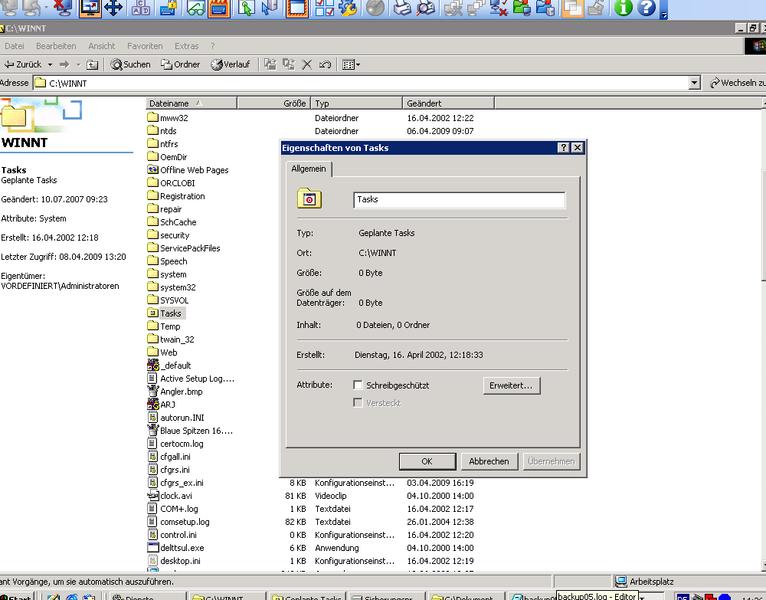766x600 pixels.
Task: Click the folder-up icon in Explorer toolbar
Action: (x=92, y=64)
